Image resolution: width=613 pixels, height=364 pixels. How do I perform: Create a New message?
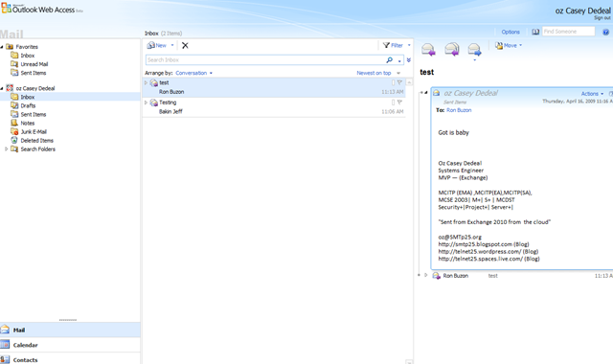[x=157, y=45]
